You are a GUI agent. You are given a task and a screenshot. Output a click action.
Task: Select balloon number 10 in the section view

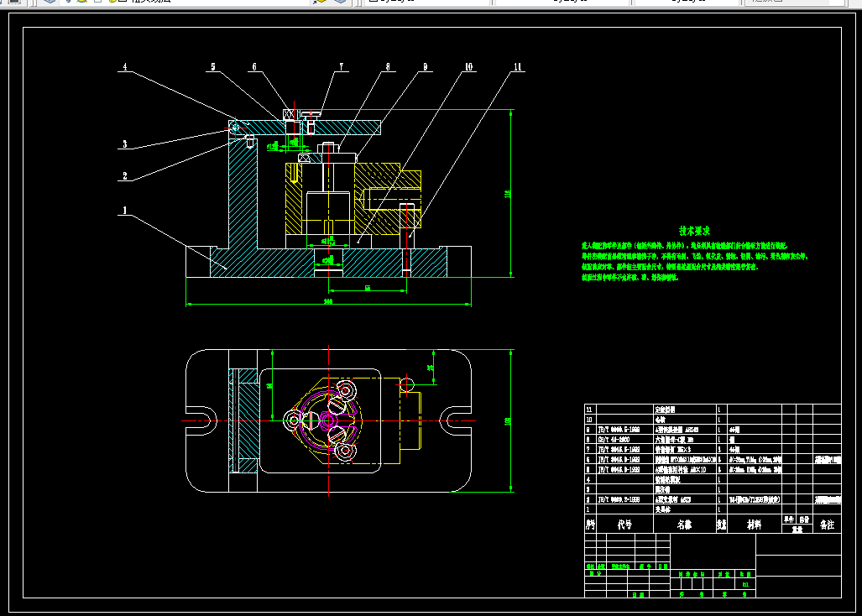pyautogui.click(x=468, y=66)
